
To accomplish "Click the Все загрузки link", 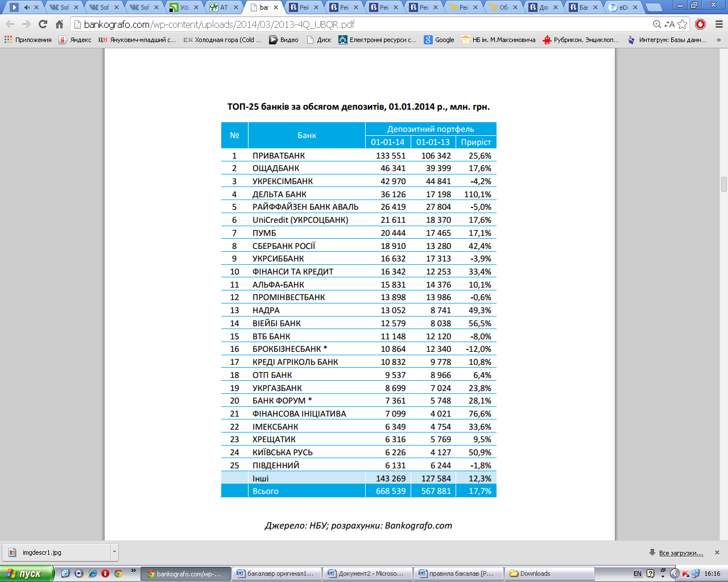I will (681, 553).
